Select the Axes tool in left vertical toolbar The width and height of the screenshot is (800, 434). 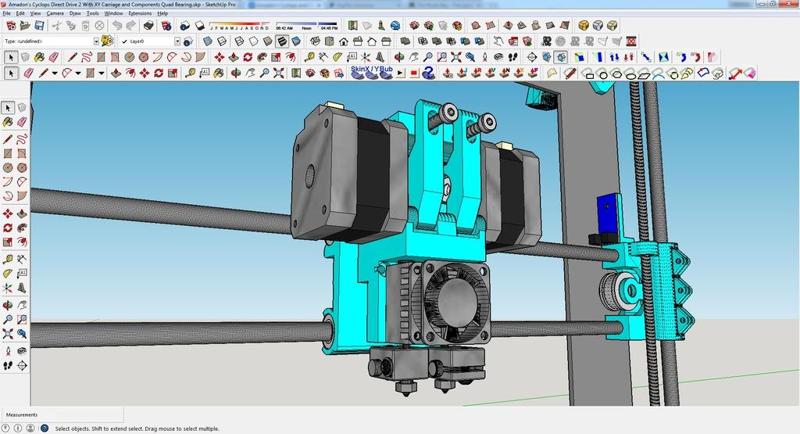[7, 288]
